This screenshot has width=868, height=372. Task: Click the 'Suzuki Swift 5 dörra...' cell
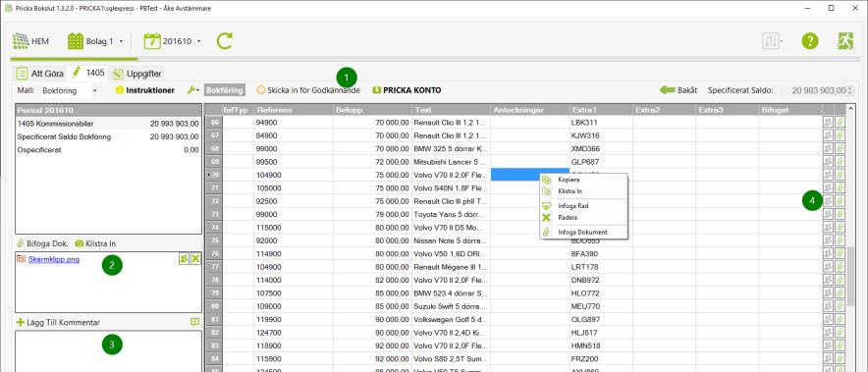[451, 306]
